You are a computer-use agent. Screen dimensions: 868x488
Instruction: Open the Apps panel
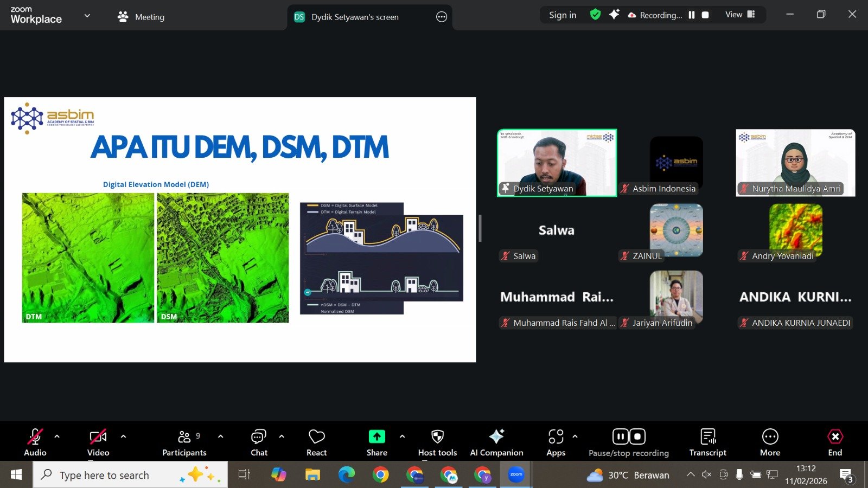[556, 442]
